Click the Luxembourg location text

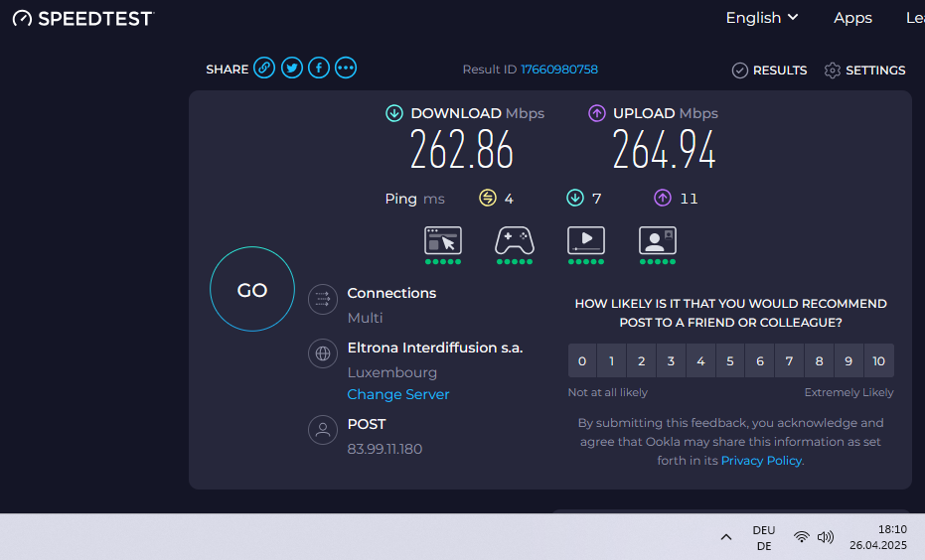392,372
